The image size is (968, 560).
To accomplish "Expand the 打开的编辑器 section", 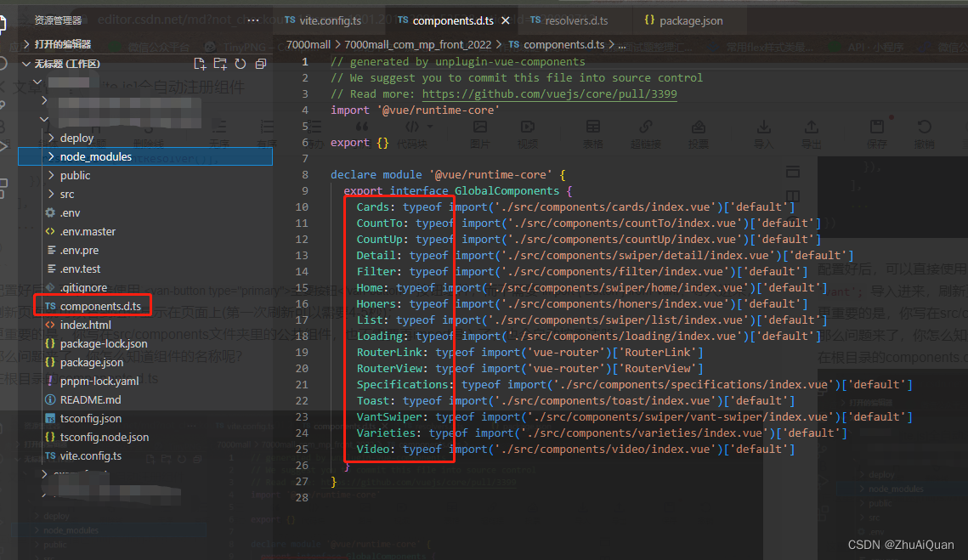I will tap(62, 43).
